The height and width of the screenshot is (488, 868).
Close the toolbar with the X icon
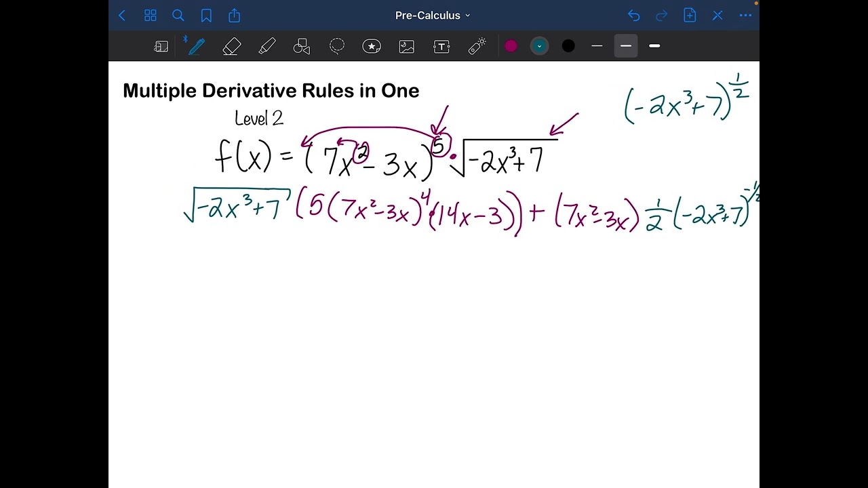717,16
